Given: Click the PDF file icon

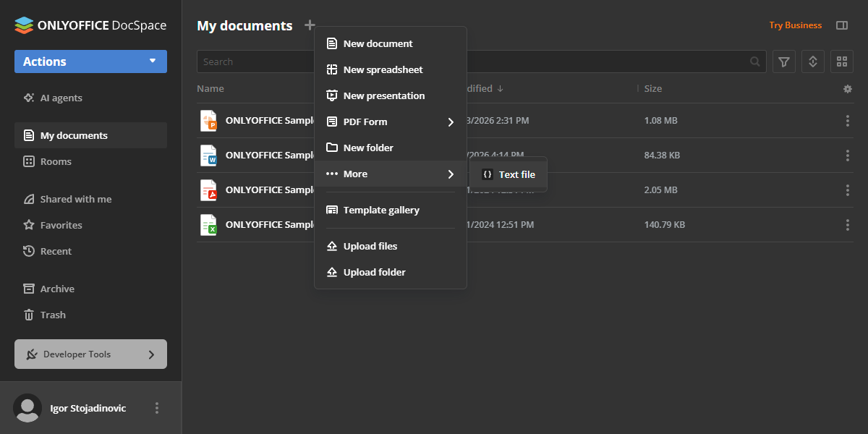Looking at the screenshot, I should coord(208,190).
